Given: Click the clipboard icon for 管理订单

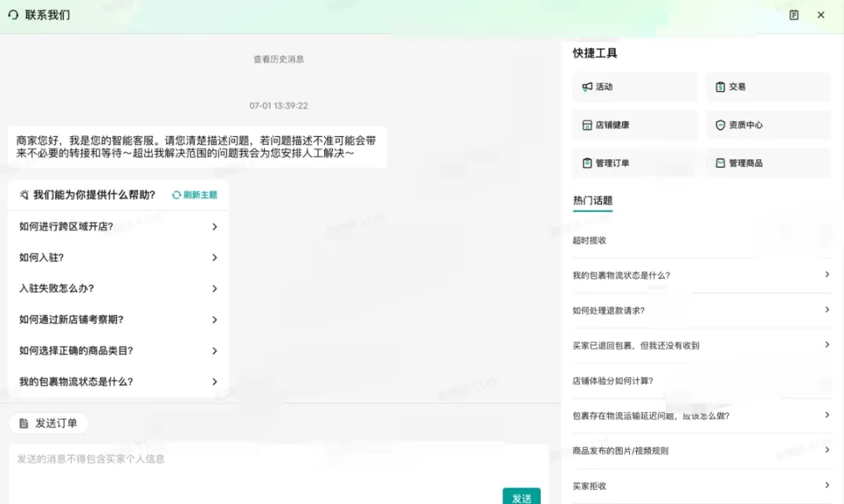Looking at the screenshot, I should coord(587,163).
